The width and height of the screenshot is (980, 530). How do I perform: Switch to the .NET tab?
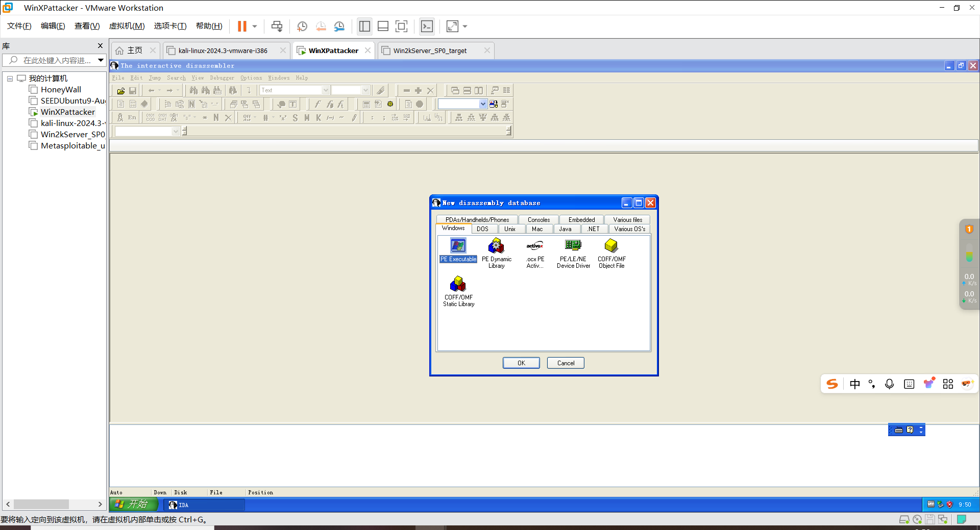pos(593,229)
